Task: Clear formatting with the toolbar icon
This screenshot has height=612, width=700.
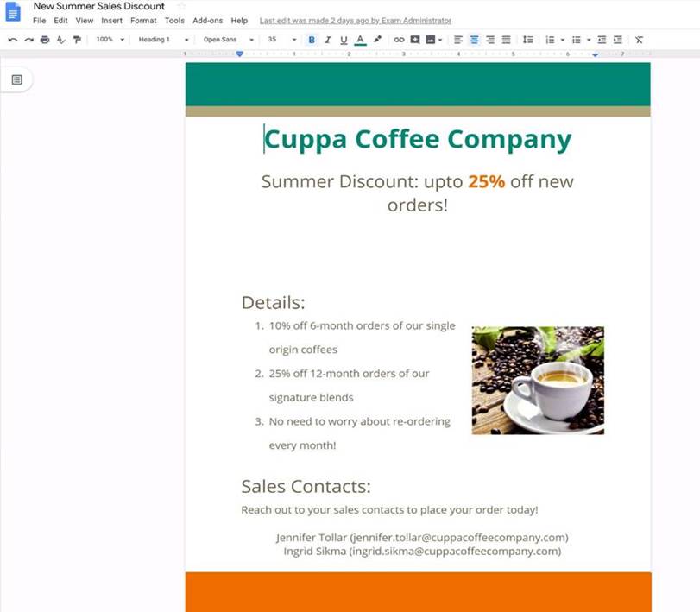Action: (x=639, y=40)
